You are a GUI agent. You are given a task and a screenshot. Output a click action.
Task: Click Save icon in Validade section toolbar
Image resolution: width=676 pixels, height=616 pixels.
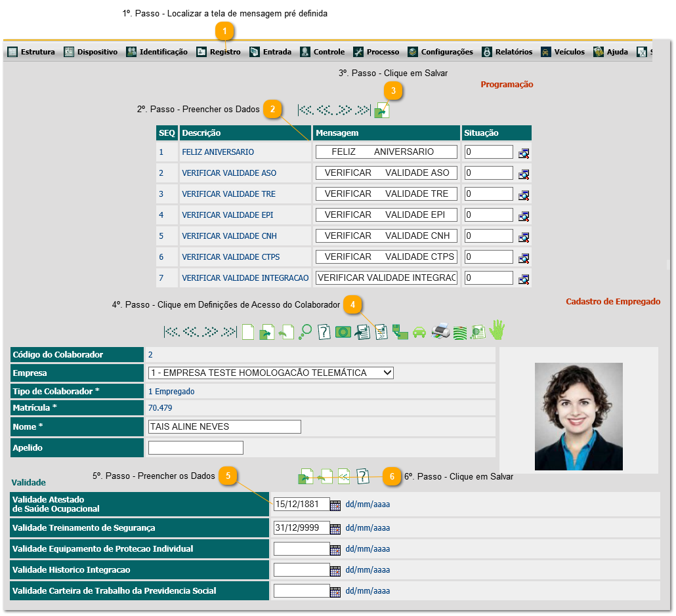306,476
